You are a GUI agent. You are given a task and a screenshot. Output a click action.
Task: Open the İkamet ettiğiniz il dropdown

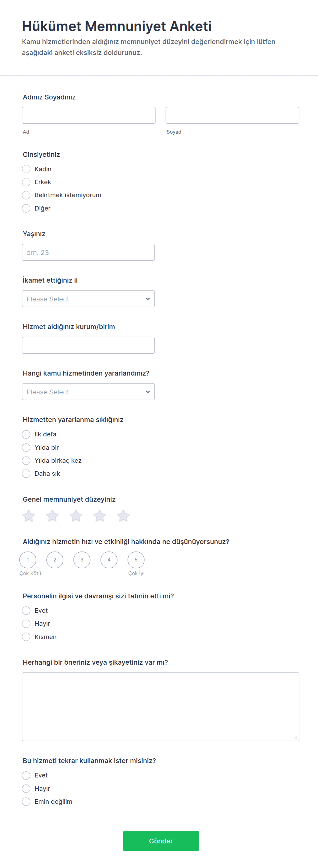(x=88, y=299)
